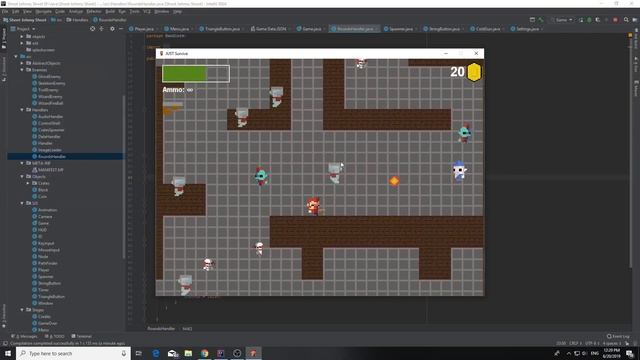This screenshot has width=640, height=360.
Task: Select HUD class in tree
Action: pyautogui.click(x=42, y=230)
